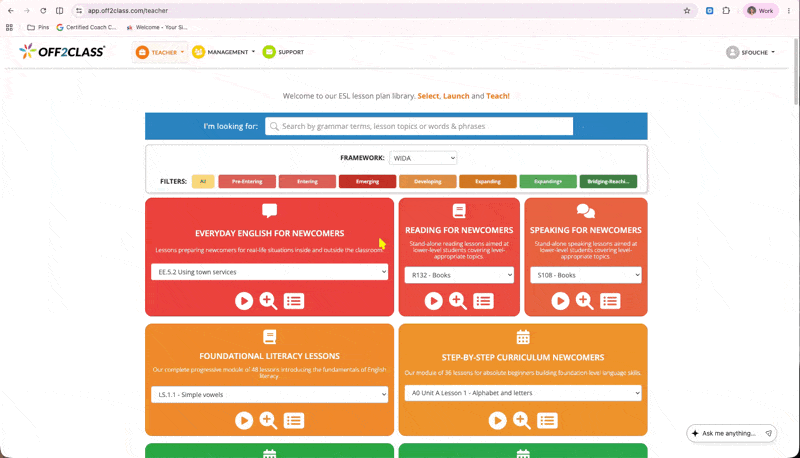The image size is (800, 458).
Task: Launch the Foundational Literacy lesson
Action: (244, 421)
